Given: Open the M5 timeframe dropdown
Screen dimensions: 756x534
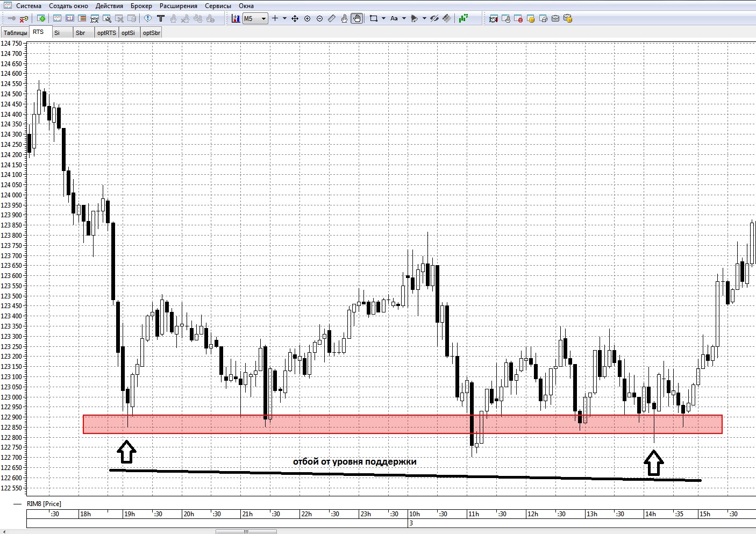Looking at the screenshot, I should tap(255, 18).
